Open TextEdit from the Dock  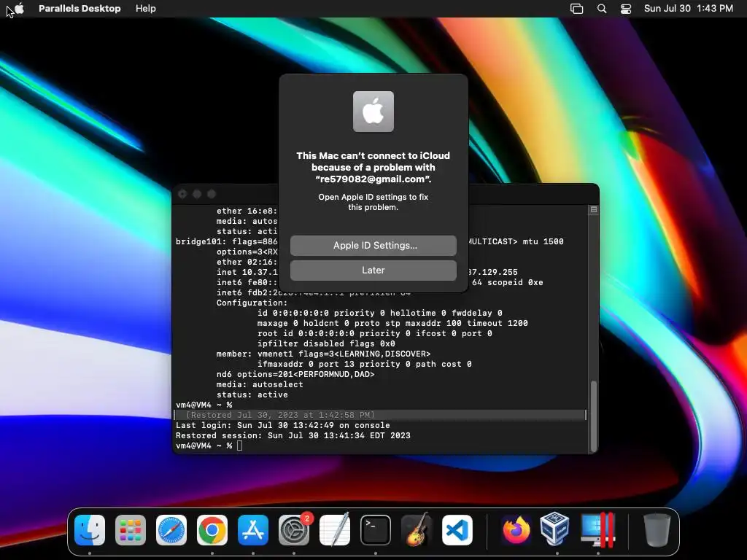click(335, 529)
